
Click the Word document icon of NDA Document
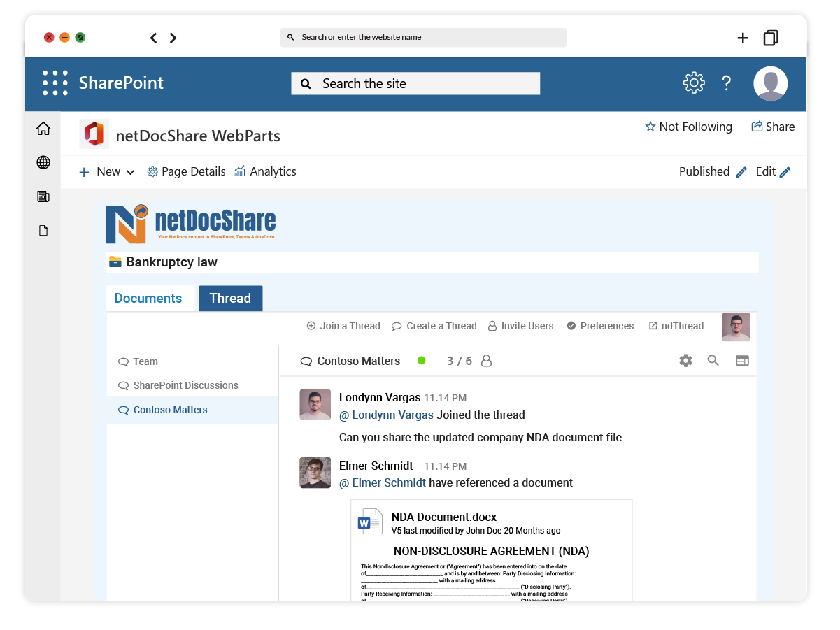pos(370,522)
